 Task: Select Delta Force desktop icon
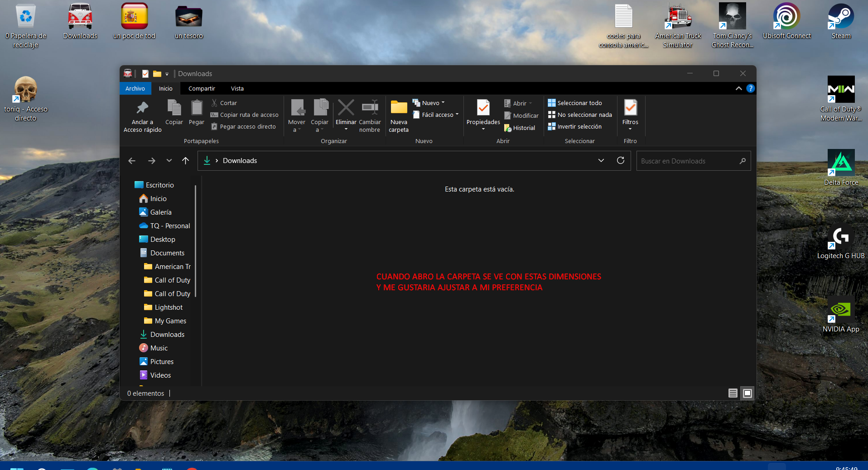pyautogui.click(x=841, y=168)
